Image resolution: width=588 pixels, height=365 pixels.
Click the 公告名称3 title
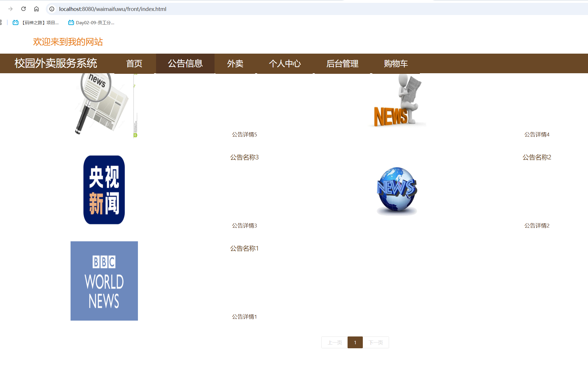point(244,157)
